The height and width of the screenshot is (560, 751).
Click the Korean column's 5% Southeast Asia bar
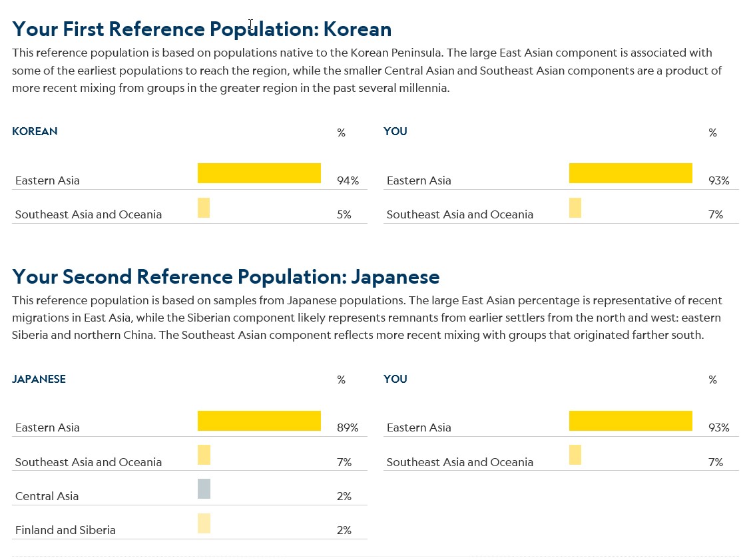click(204, 208)
